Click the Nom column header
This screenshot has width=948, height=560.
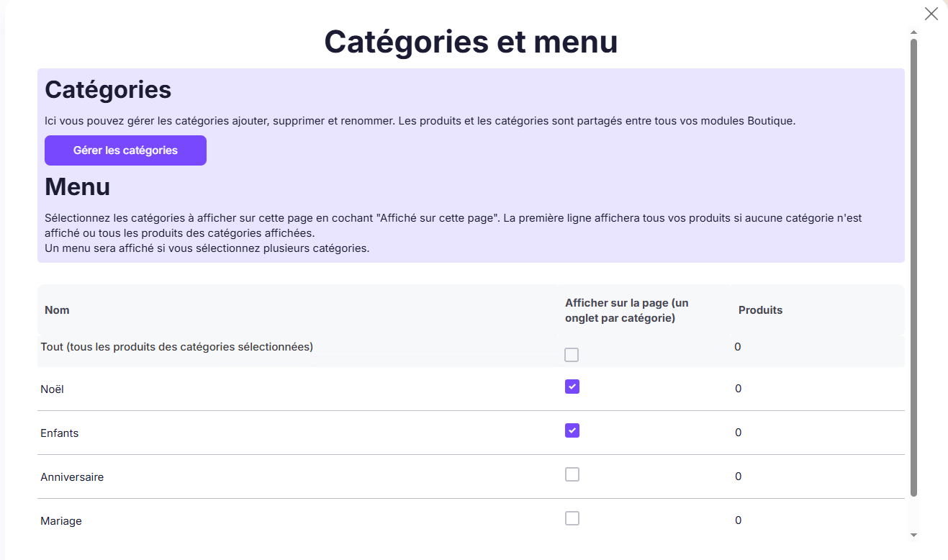(57, 310)
